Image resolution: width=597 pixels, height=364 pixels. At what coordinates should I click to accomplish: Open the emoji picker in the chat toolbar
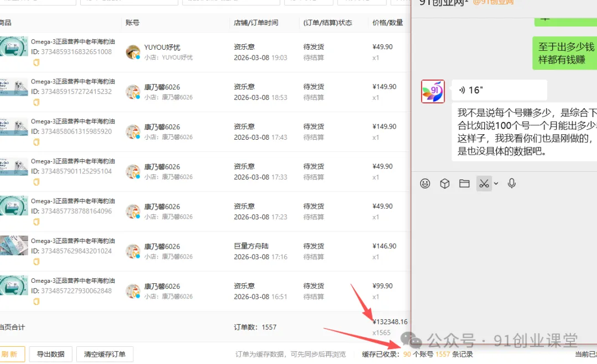pyautogui.click(x=425, y=183)
